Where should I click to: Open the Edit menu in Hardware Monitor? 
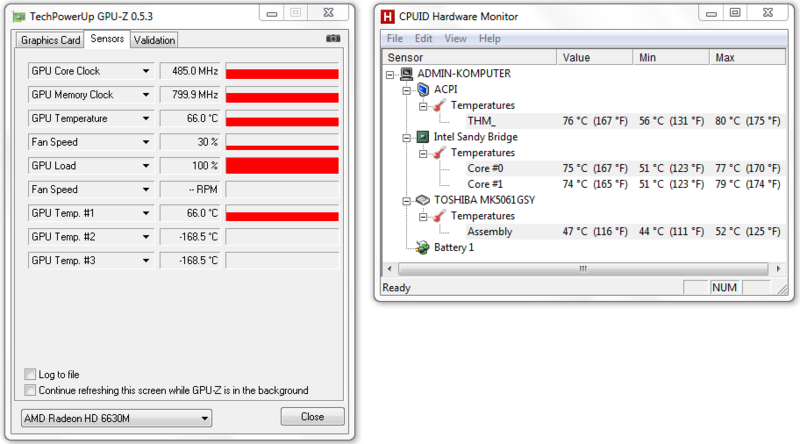click(423, 39)
